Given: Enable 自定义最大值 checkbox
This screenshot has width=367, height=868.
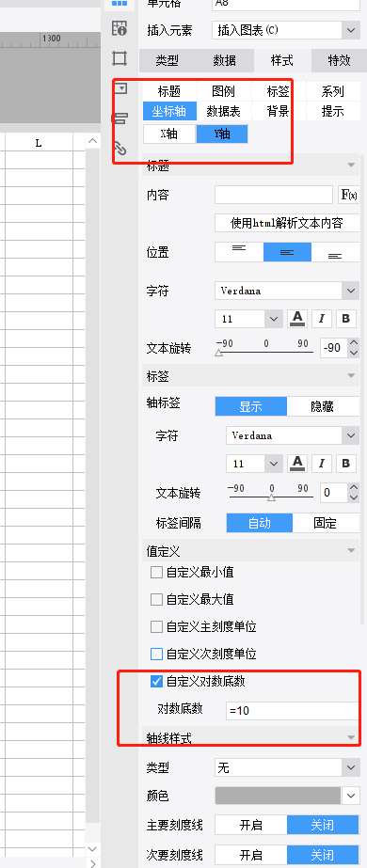Looking at the screenshot, I should 156,599.
